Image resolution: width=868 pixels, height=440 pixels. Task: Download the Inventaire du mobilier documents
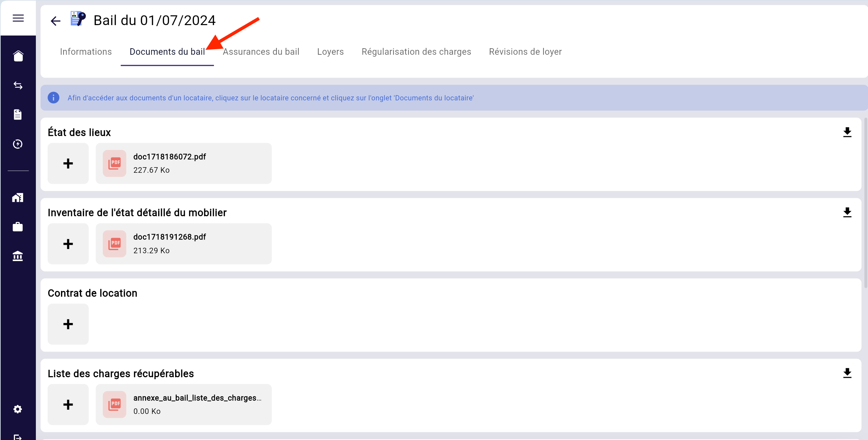(847, 213)
